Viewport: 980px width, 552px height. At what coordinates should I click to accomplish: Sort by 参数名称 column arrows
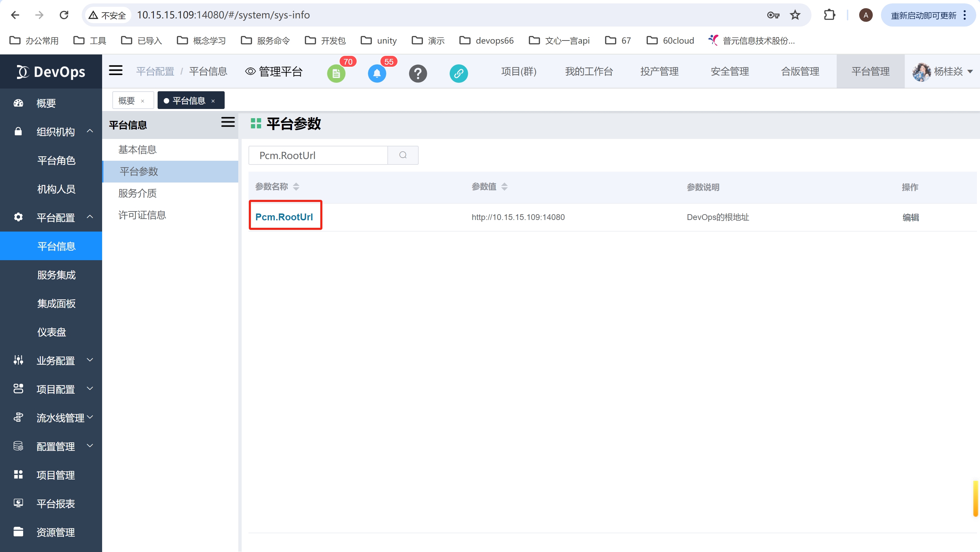(296, 187)
